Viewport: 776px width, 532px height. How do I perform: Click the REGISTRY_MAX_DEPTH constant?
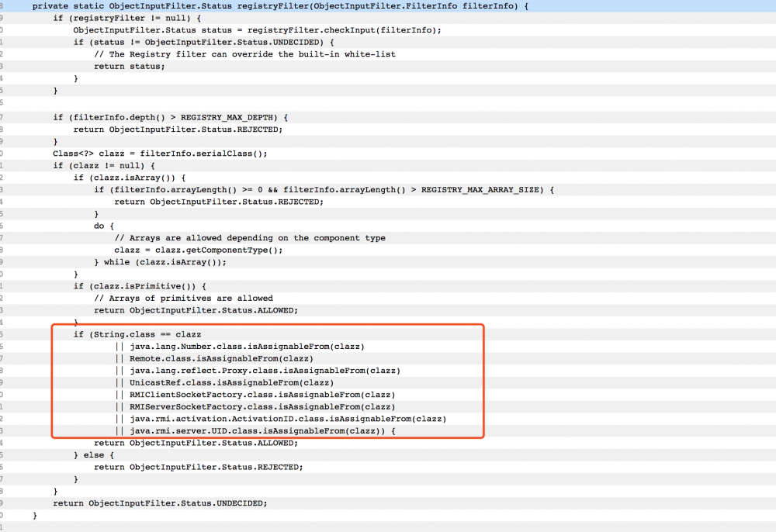click(227, 117)
